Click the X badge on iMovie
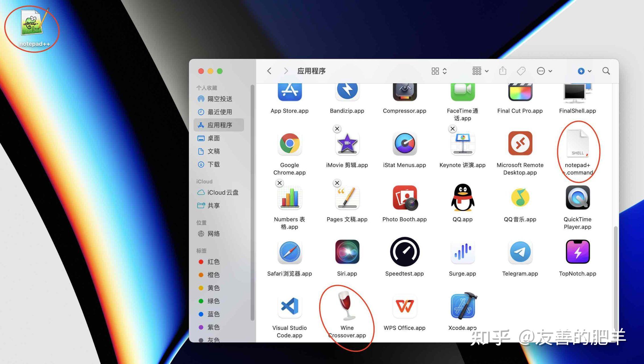 tap(337, 129)
